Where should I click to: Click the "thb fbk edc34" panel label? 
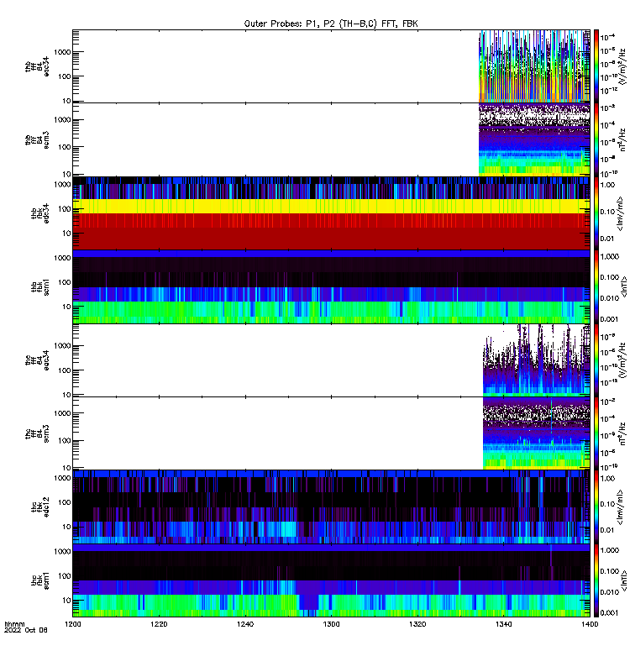coord(39,213)
